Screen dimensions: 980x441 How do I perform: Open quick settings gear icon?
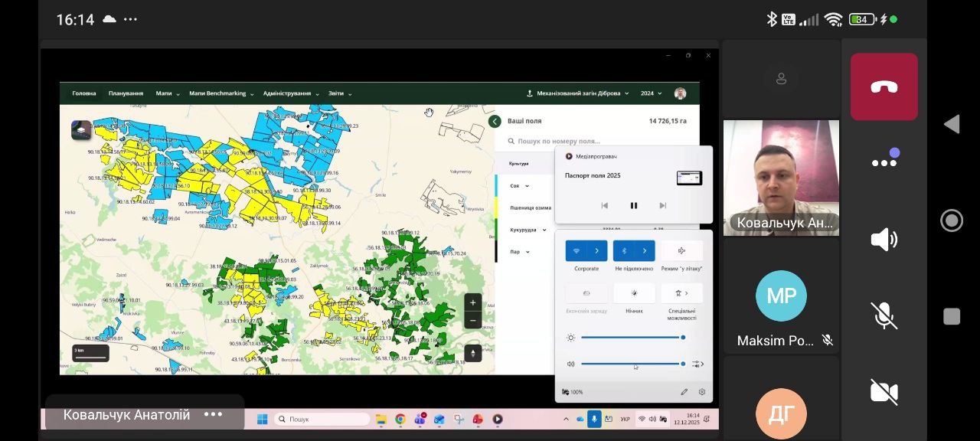pos(702,392)
